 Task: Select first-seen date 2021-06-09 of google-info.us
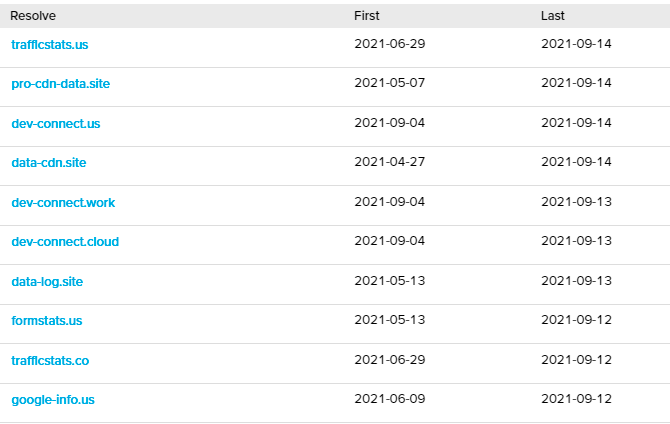(x=390, y=400)
